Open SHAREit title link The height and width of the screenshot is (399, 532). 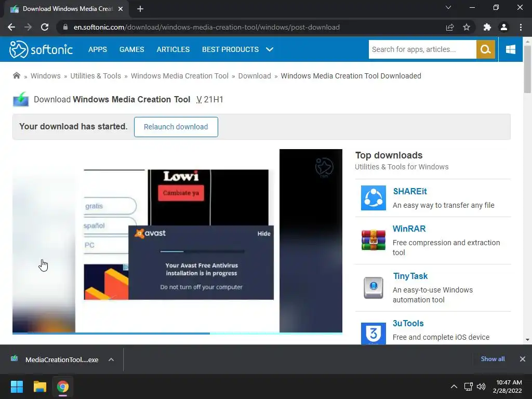[x=410, y=191]
